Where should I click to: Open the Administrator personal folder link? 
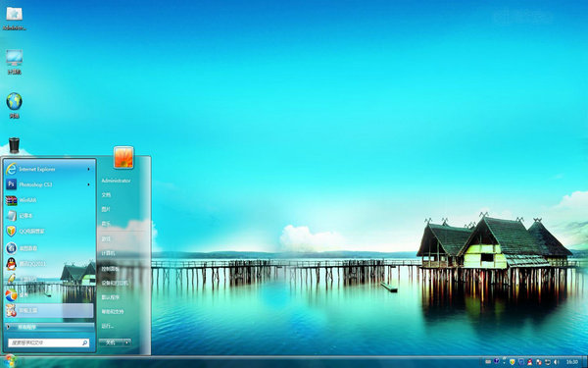pyautogui.click(x=116, y=181)
